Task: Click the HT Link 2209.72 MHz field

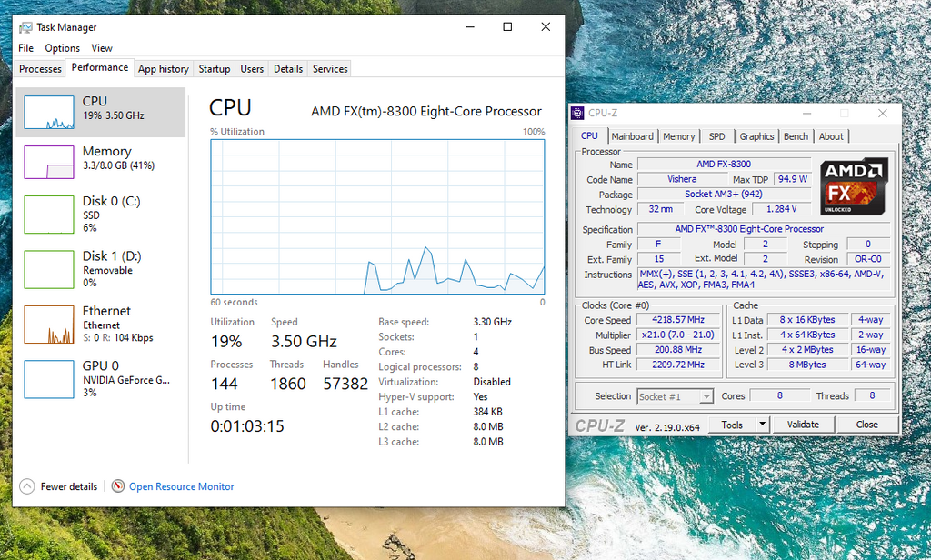Action: (678, 365)
